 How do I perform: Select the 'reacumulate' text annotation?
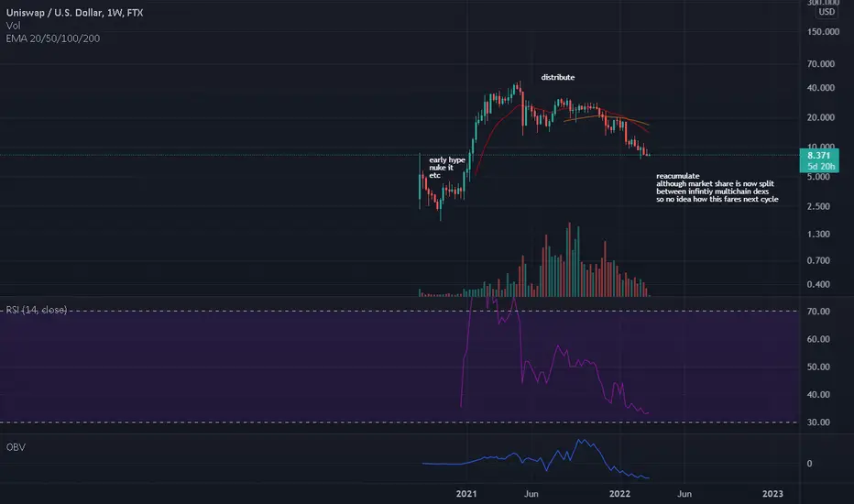pos(677,176)
